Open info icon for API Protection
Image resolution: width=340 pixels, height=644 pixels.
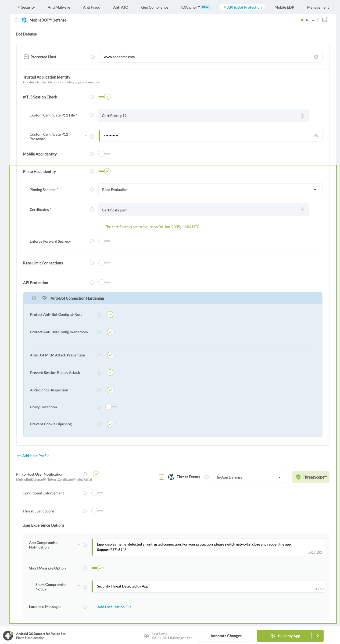[x=92, y=282]
